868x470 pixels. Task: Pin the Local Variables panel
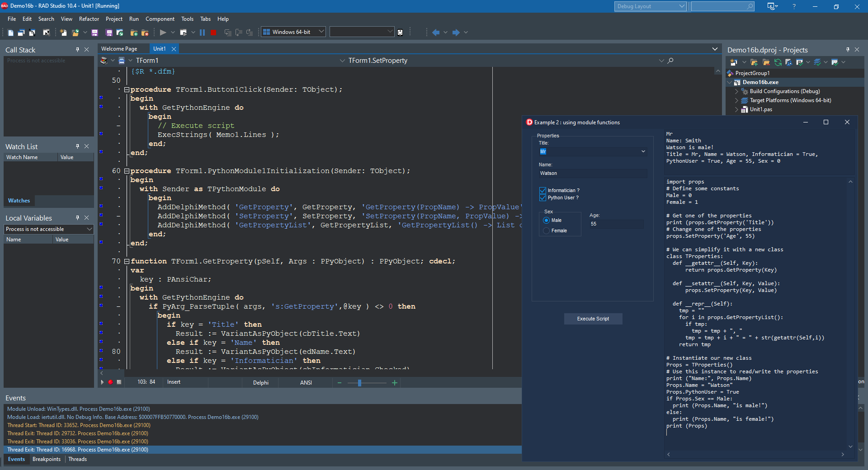pyautogui.click(x=77, y=218)
